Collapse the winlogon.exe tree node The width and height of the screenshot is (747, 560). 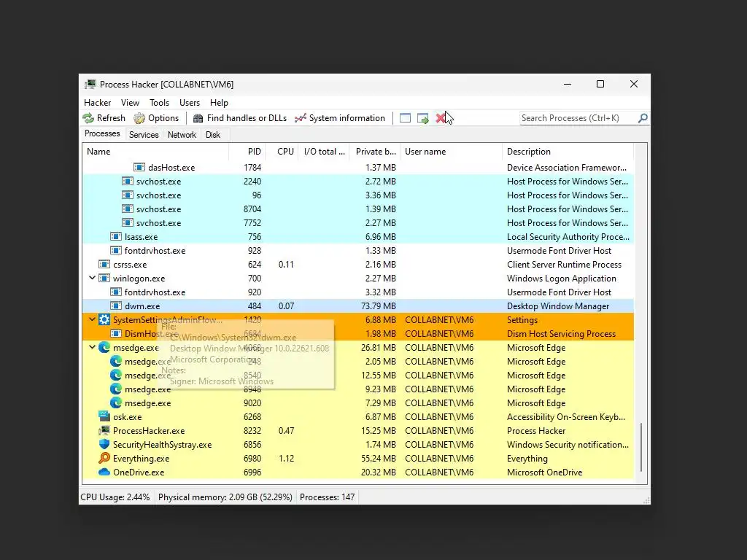click(x=93, y=278)
